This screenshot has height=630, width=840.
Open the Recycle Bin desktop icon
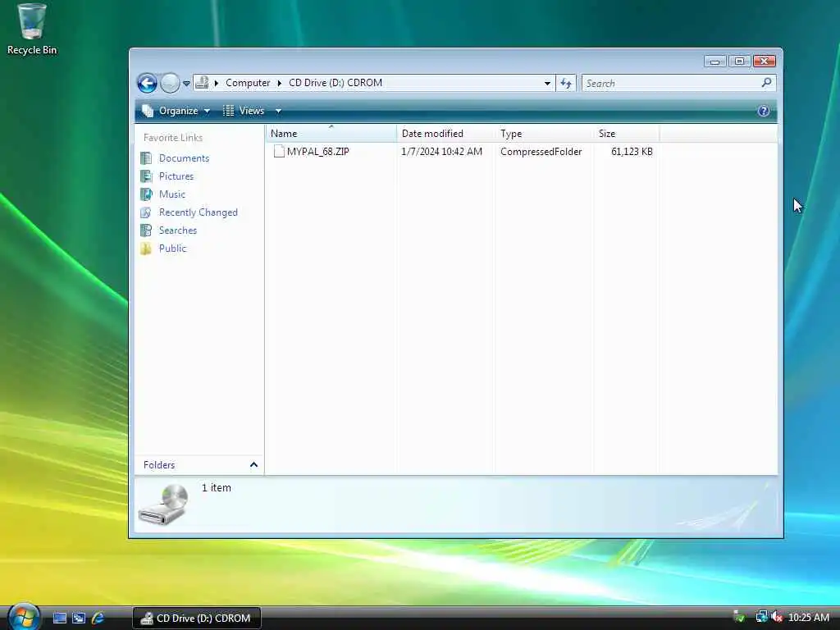point(31,30)
